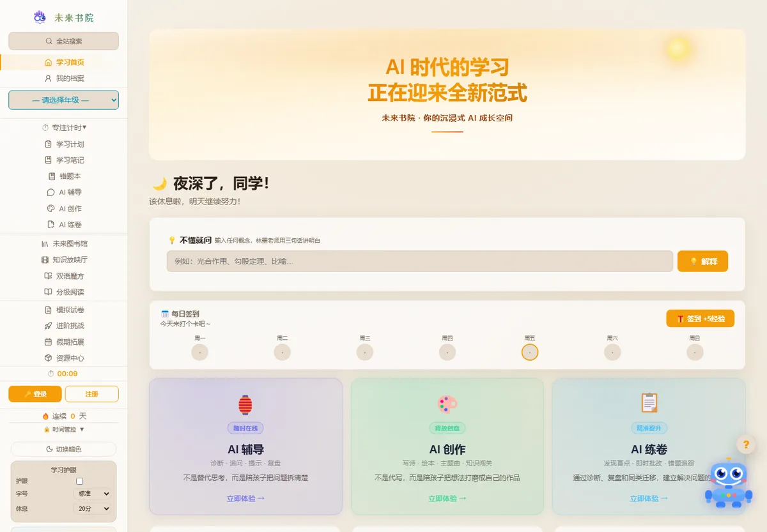The width and height of the screenshot is (767, 532).
Task: Open the 全站搜索 search box
Action: coord(63,41)
